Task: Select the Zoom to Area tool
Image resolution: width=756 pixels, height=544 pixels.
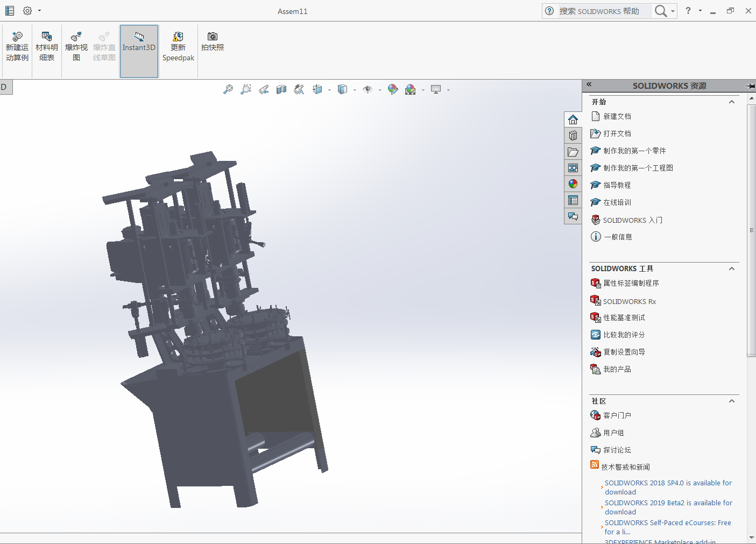Action: [246, 89]
